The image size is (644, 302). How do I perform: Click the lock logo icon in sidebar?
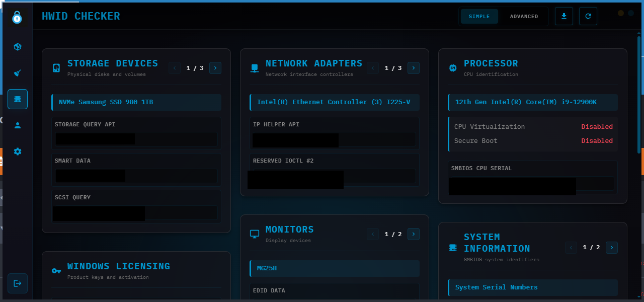point(18,18)
